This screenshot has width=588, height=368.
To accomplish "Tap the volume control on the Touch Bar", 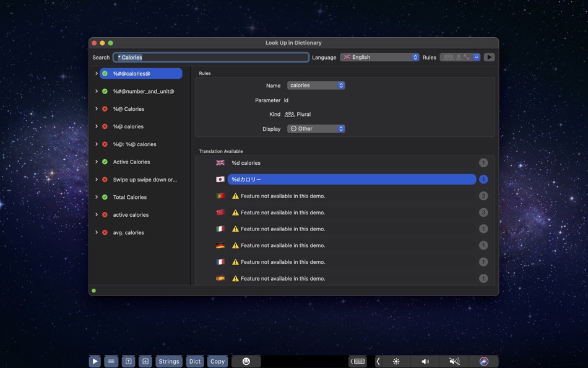I will [425, 361].
